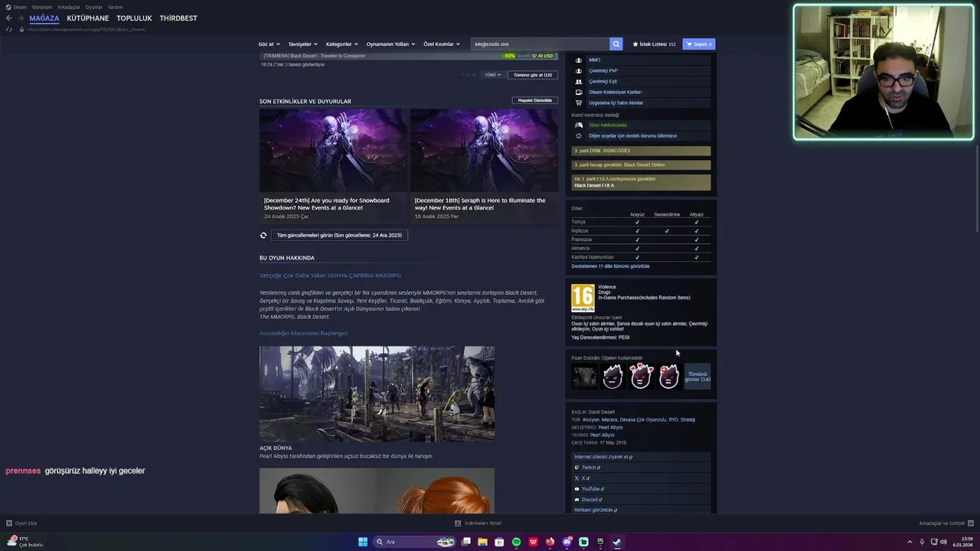Click the Tümüne göz at (18) button
Screen dimensions: 980x551
[533, 75]
